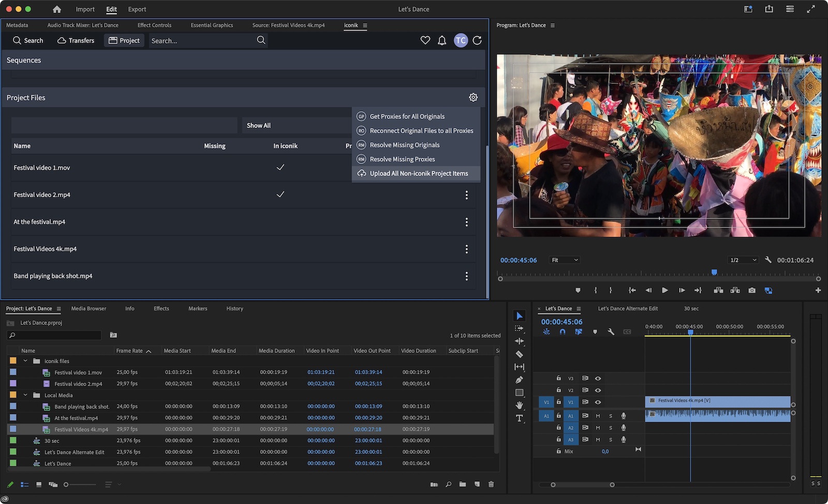
Task: Collapse the Local Media folder
Action: (25, 395)
